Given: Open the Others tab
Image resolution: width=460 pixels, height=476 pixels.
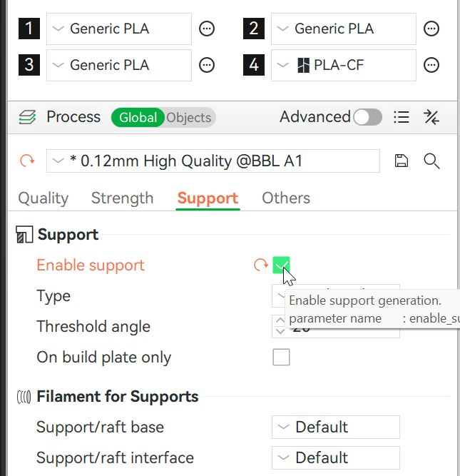Looking at the screenshot, I should coord(286,198).
